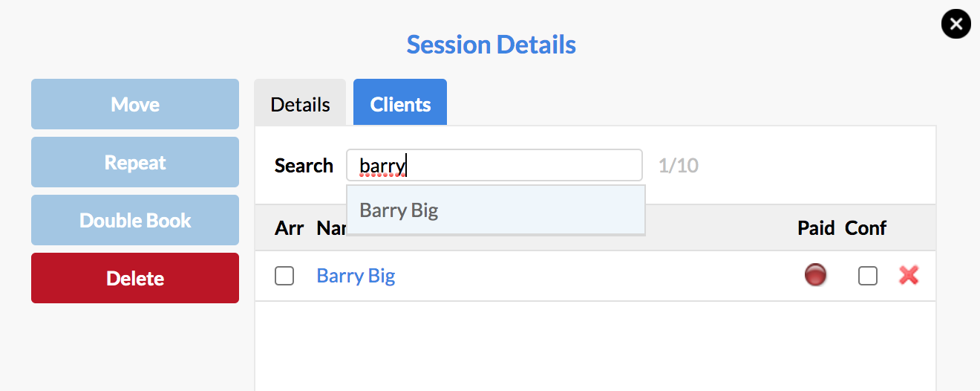Click the Paid column header
Viewport: 980px width, 391px height.
click(x=816, y=227)
